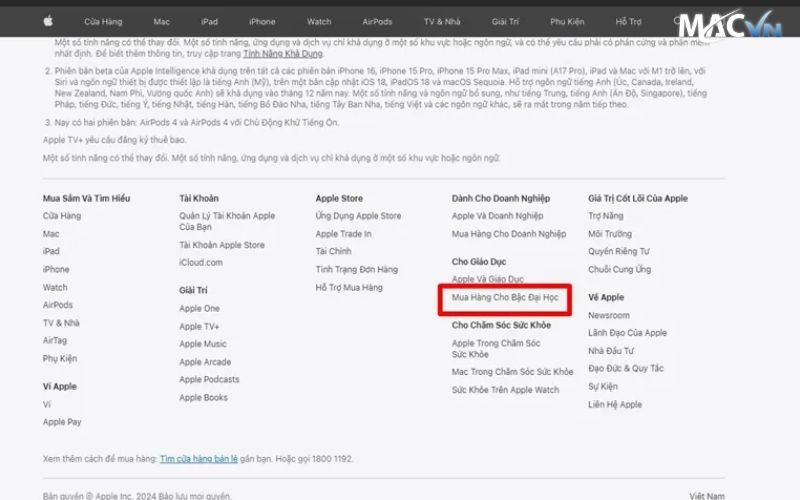Screen dimensions: 800x500
Task: Open Sự Kiện footer link
Action: tap(603, 387)
